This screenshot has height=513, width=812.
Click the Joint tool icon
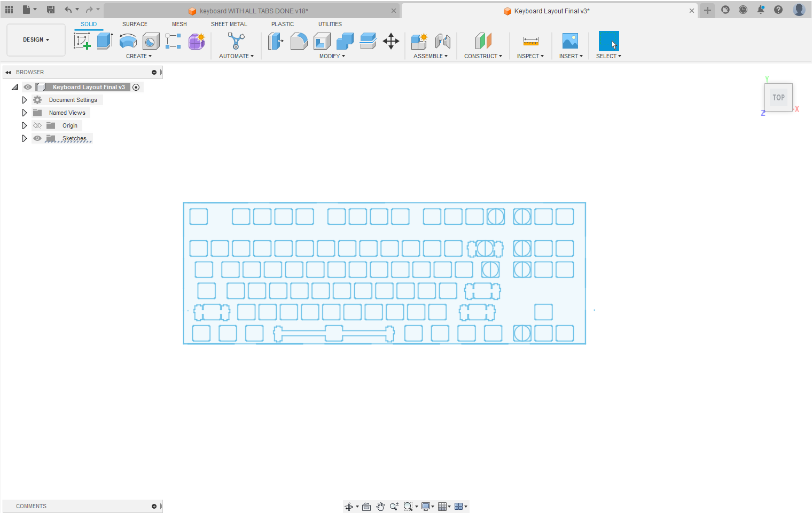442,41
